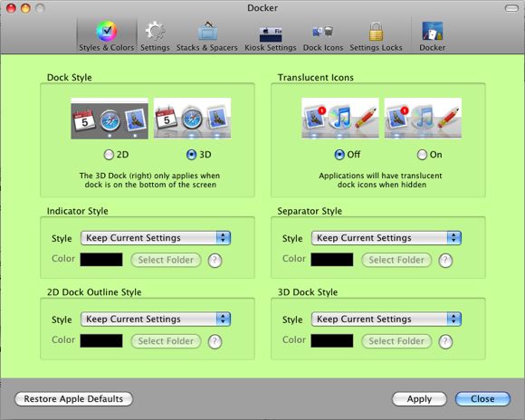Screen dimensions: 525x420
Task: Select the 3D dock style radio button
Action: pos(191,155)
